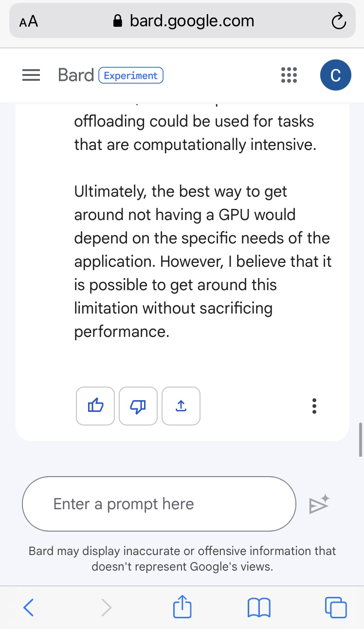The height and width of the screenshot is (629, 364).
Task: Tap the bard.google.com address bar
Action: (183, 21)
